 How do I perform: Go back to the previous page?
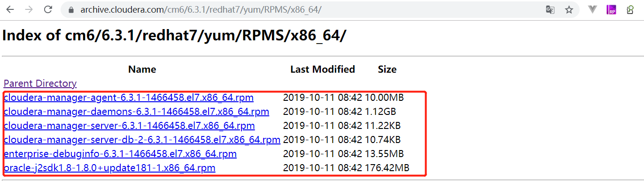[10, 10]
